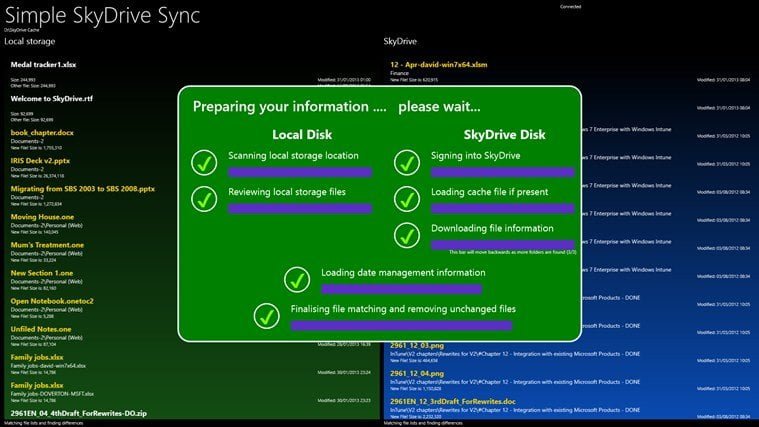
Task: Click the Matching file lists status under SkyDrive
Action: tap(423, 423)
